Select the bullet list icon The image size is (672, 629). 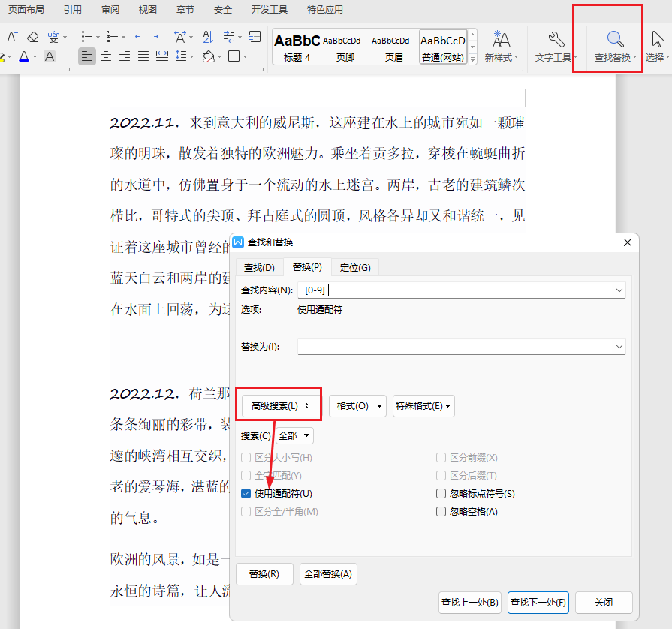coord(87,36)
